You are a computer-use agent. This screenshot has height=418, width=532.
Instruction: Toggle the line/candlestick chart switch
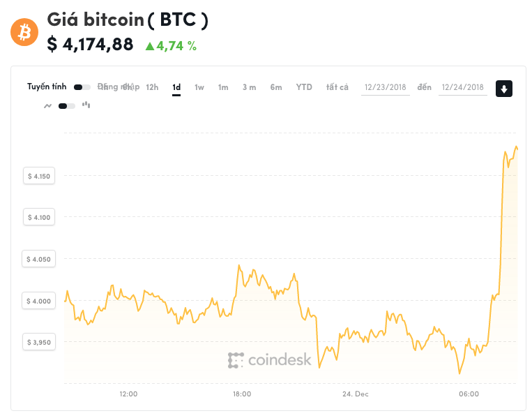pyautogui.click(x=67, y=106)
